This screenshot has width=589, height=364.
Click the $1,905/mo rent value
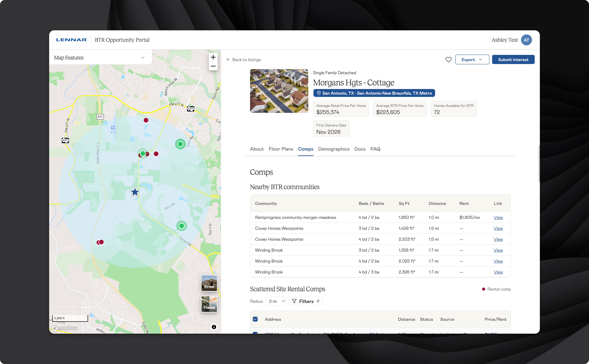(x=469, y=217)
